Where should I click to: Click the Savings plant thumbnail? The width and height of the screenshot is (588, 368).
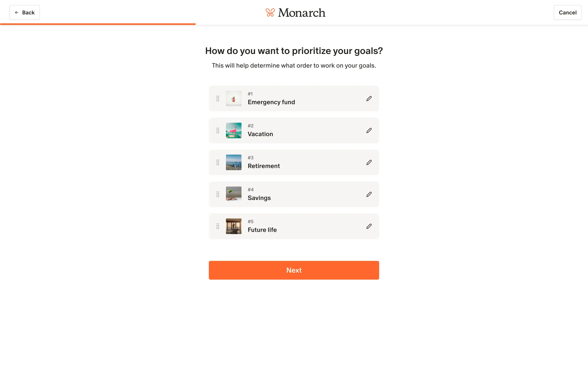coord(234,194)
